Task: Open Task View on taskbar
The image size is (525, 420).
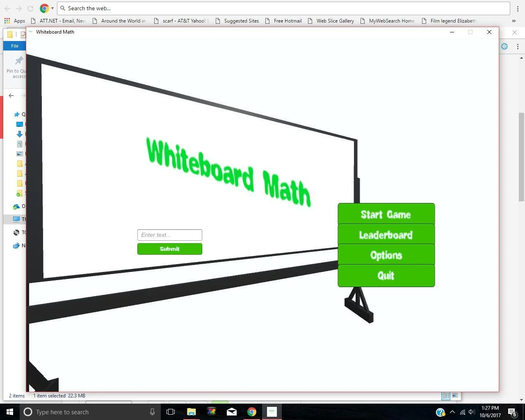Action: click(x=171, y=412)
